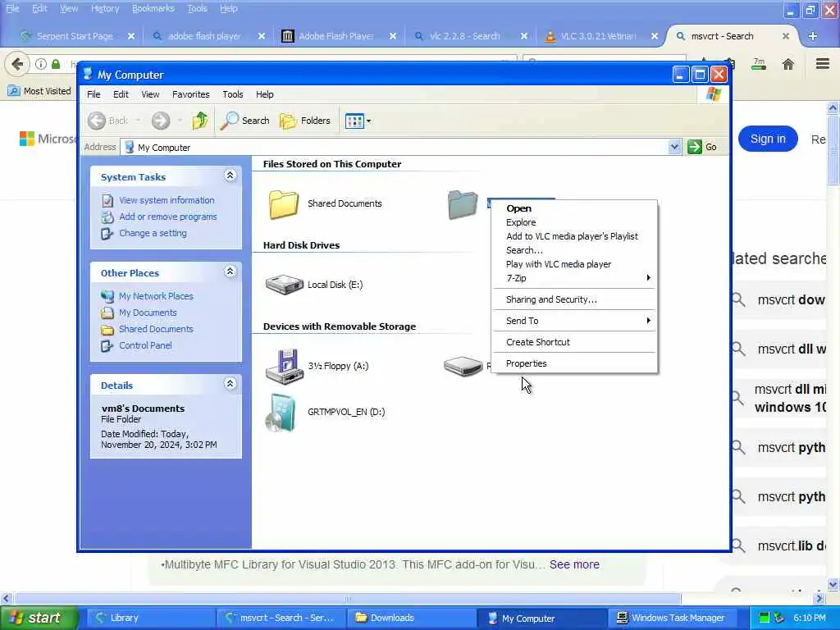Select the 3½ Floppy (A:) drive icon

285,367
